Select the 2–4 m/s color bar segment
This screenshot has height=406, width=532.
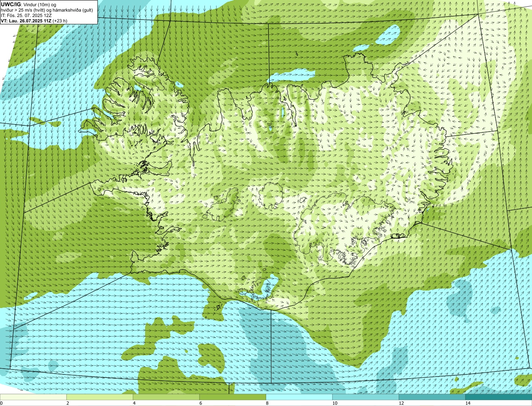click(x=100, y=397)
